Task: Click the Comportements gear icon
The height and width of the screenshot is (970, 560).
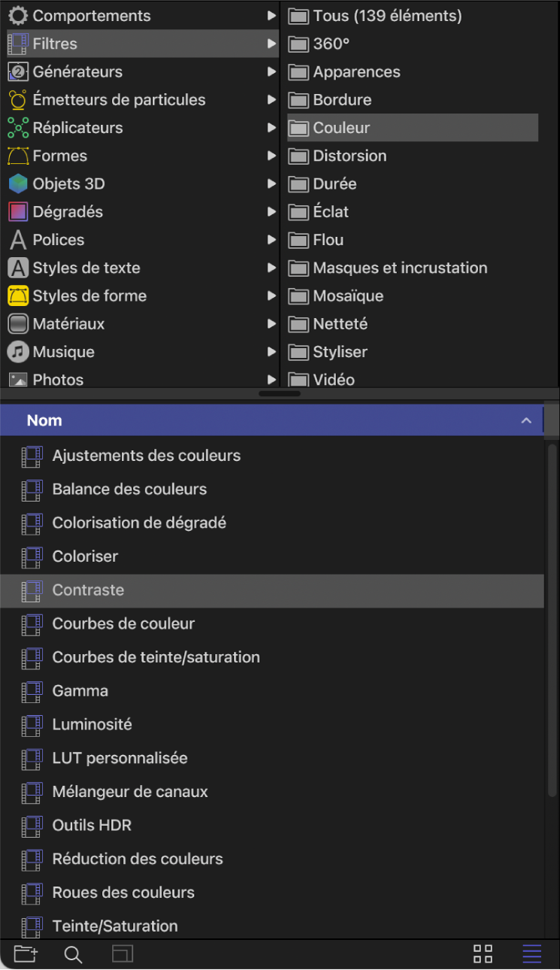Action: point(17,15)
